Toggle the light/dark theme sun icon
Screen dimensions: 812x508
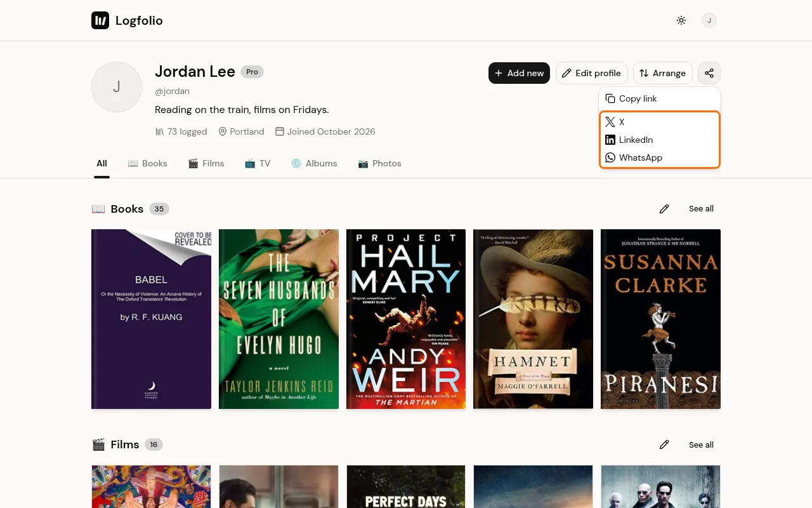coord(681,20)
